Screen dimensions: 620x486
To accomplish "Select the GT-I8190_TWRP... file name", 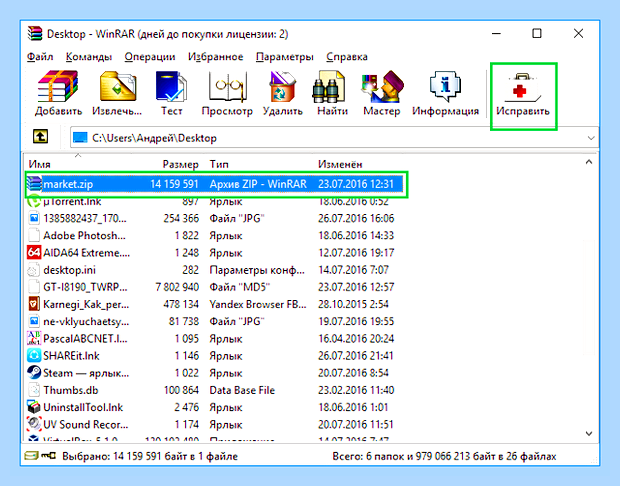I will pos(85,287).
